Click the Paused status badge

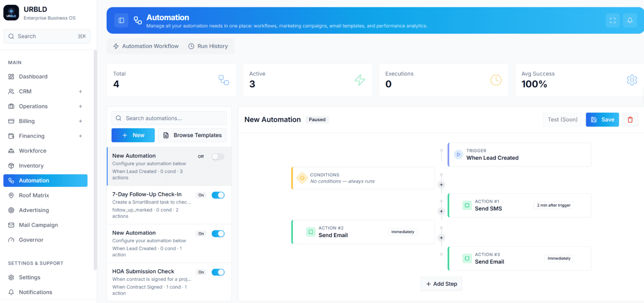pos(317,120)
